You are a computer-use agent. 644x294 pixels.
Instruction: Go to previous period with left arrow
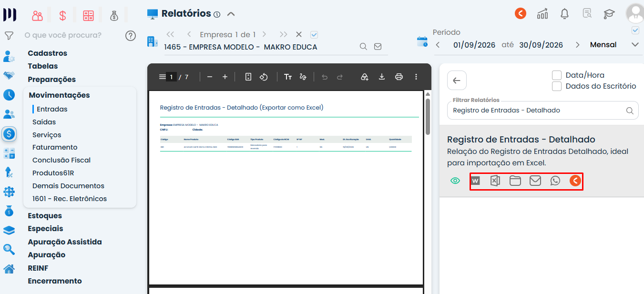tap(438, 45)
